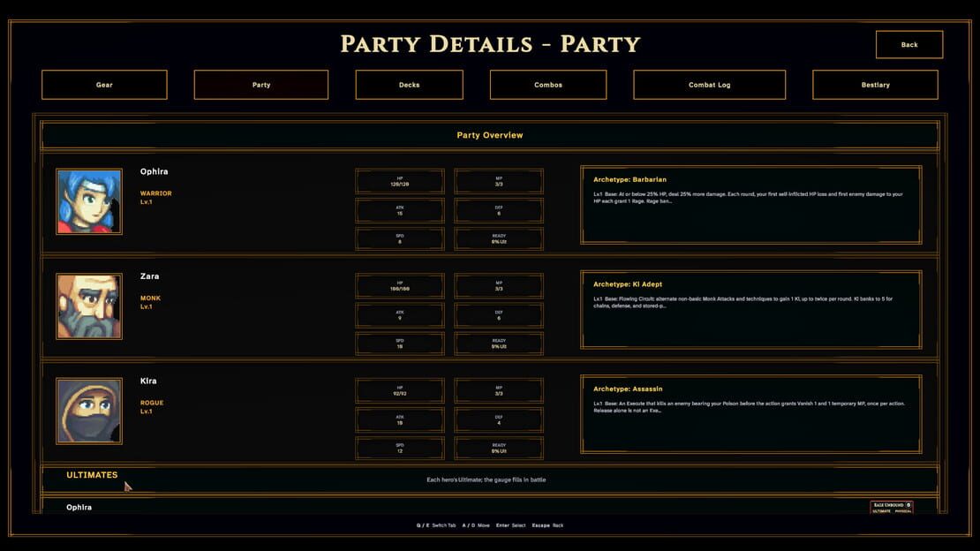This screenshot has width=980, height=551.
Task: Click the ROGUE class label
Action: 151,403
